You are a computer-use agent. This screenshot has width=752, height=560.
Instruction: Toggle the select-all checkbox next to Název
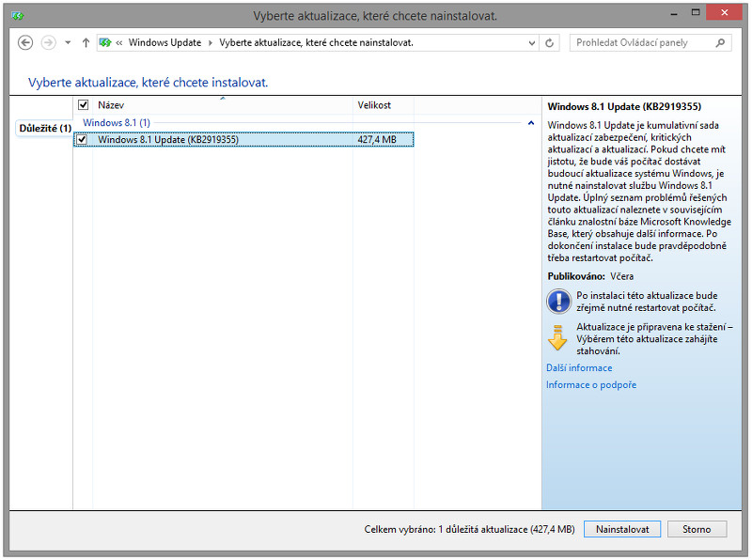pos(83,104)
